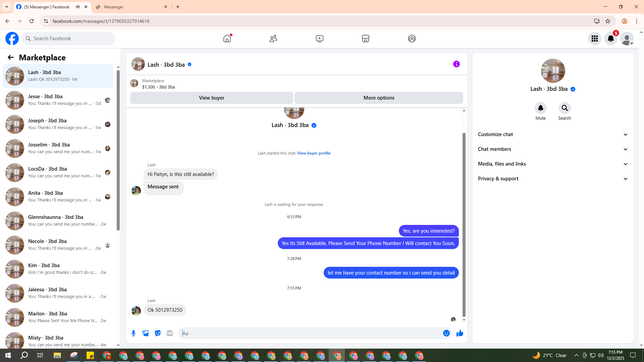
Task: Toggle conversation information panel icon
Action: [x=456, y=64]
